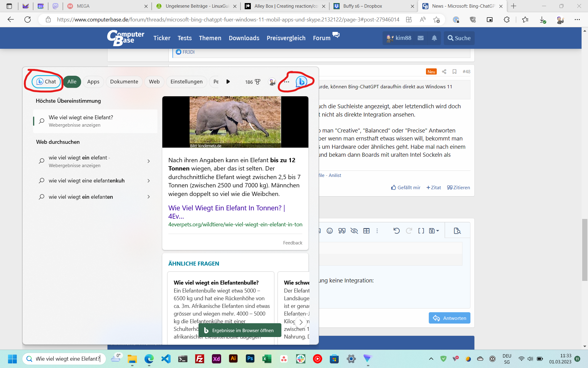Open the inbox envelope icon
This screenshot has width=588, height=368.
420,38
